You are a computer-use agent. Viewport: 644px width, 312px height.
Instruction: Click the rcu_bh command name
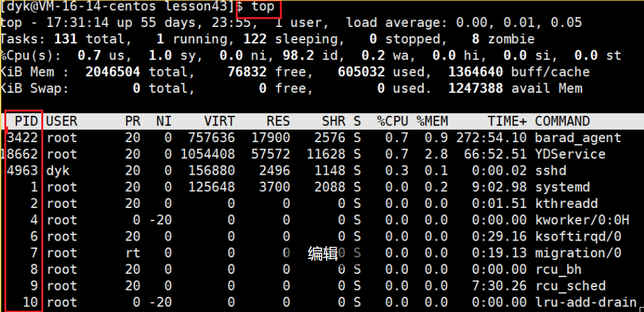tap(558, 269)
